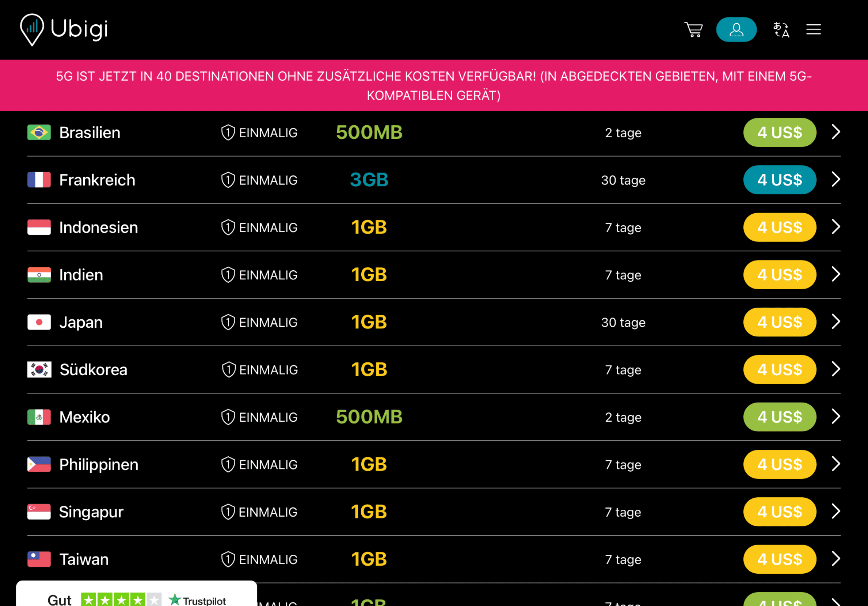Go to Ubigi home via logo
The height and width of the screenshot is (606, 868).
pyautogui.click(x=64, y=29)
